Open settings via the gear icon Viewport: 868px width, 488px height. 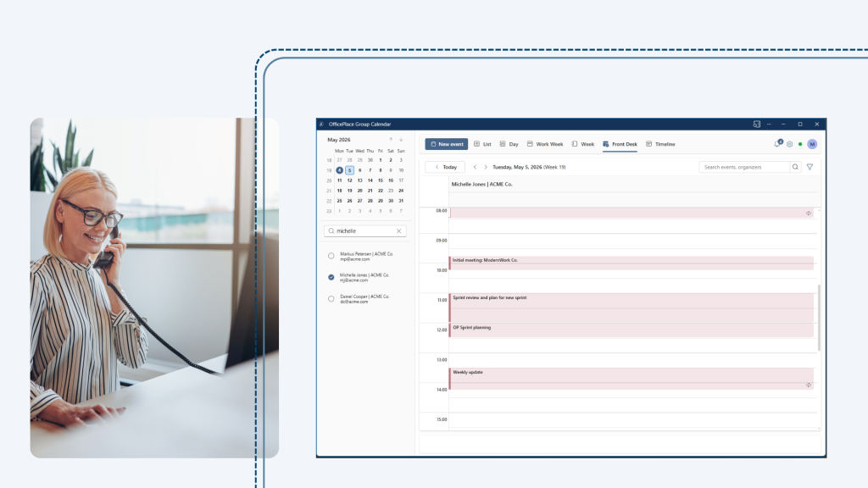(x=789, y=144)
